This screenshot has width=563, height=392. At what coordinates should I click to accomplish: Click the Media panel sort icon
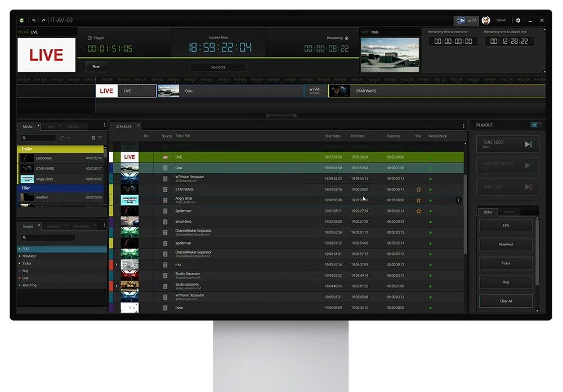point(62,138)
